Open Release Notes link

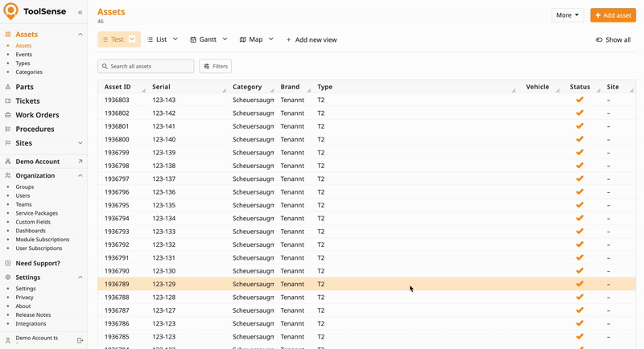pos(33,315)
